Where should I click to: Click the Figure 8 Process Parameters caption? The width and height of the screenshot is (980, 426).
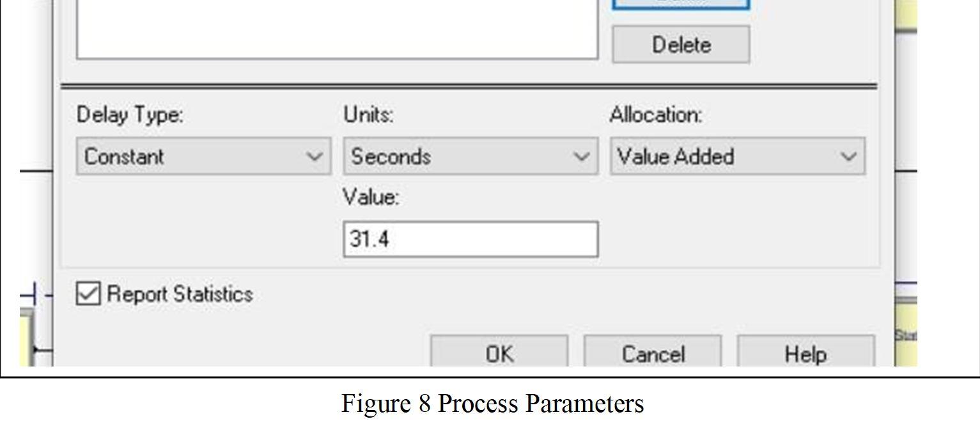click(492, 404)
